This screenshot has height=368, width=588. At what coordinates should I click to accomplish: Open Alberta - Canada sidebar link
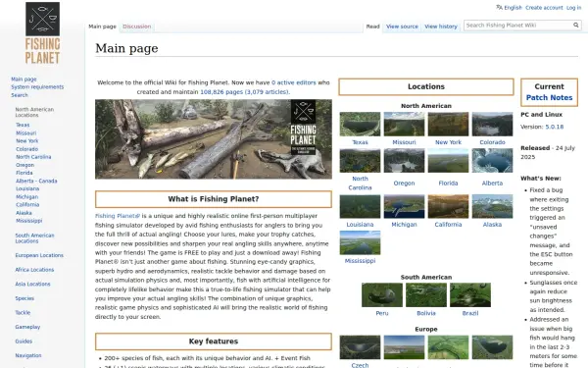click(x=36, y=181)
